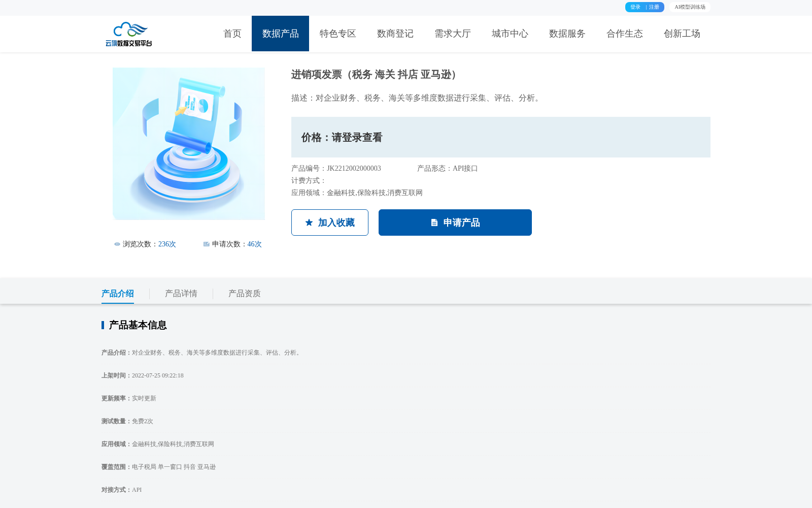Viewport: 812px width, 508px height.
Task: Click the 产品形态：API接口 text
Action: coord(448,169)
